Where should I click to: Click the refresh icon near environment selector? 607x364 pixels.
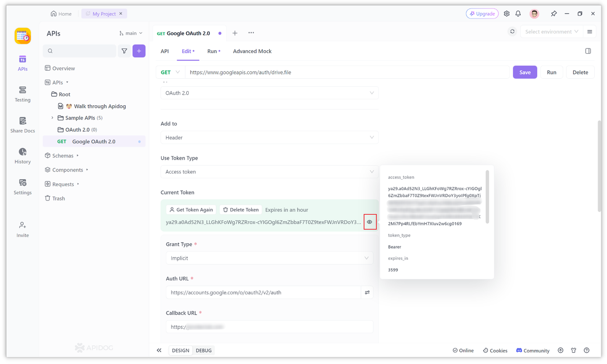[x=512, y=32]
